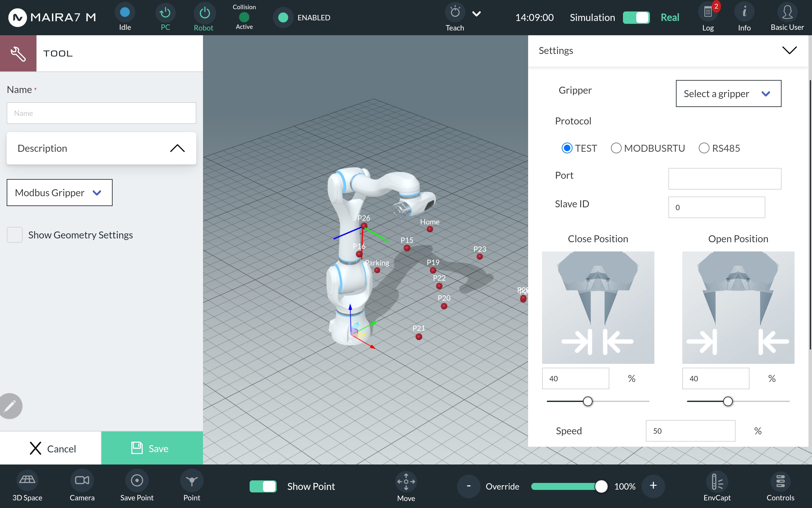Open the EnvCapt tool
Screen dimensions: 812x508
[x=717, y=481]
